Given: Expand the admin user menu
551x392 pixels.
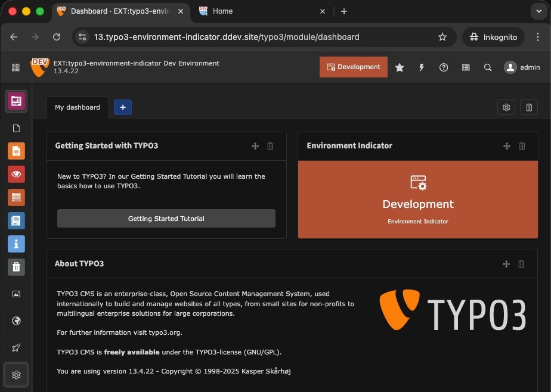Looking at the screenshot, I should (522, 67).
